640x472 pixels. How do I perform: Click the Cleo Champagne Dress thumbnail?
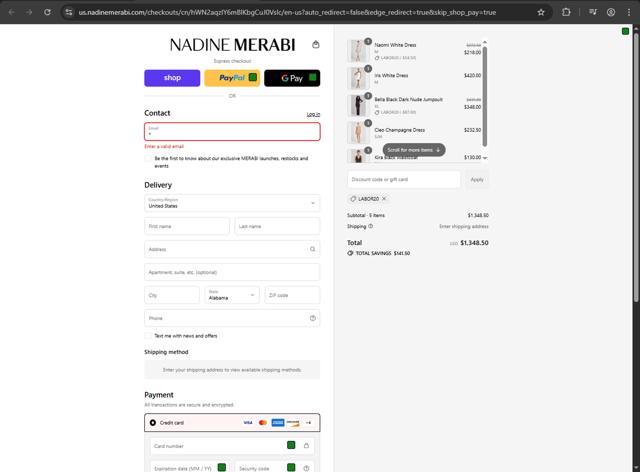358,132
